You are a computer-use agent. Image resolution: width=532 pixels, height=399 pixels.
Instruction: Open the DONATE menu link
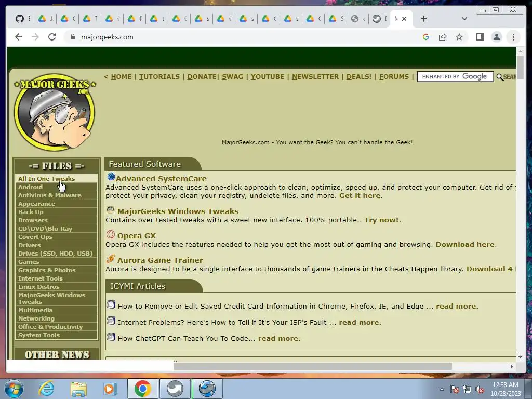tap(202, 77)
